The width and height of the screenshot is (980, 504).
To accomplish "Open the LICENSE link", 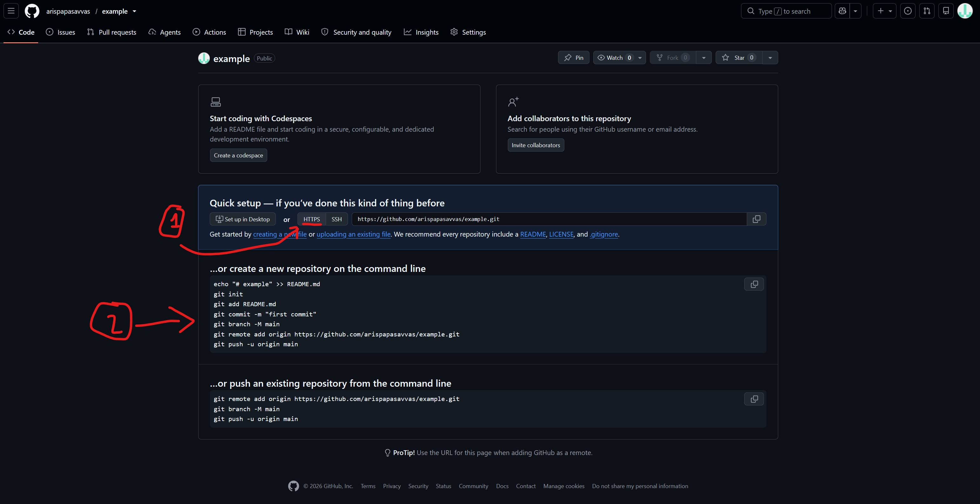I will (x=561, y=234).
